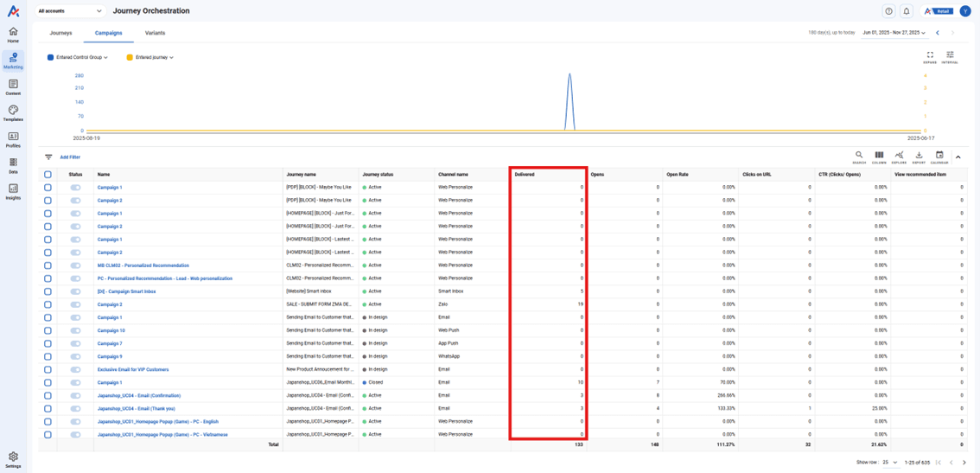Tick checkbox for Exclusive Email for VIP Customers
Image resolution: width=980 pixels, height=473 pixels.
(x=48, y=369)
